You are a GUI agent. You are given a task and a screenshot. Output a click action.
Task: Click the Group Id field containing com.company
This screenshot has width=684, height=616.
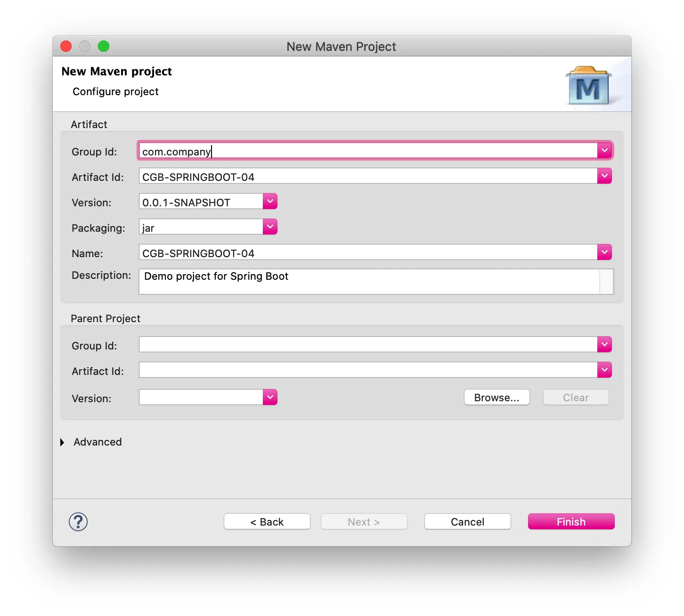click(368, 151)
